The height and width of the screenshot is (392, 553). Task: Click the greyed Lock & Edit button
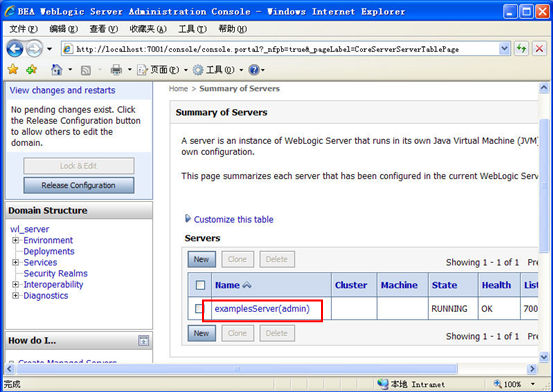tap(79, 166)
